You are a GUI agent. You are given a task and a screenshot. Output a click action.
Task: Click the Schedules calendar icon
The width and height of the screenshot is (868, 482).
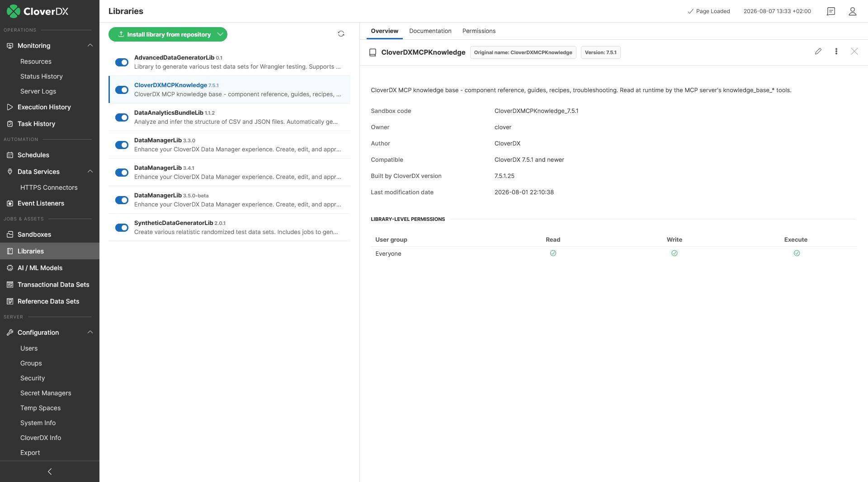coord(10,155)
